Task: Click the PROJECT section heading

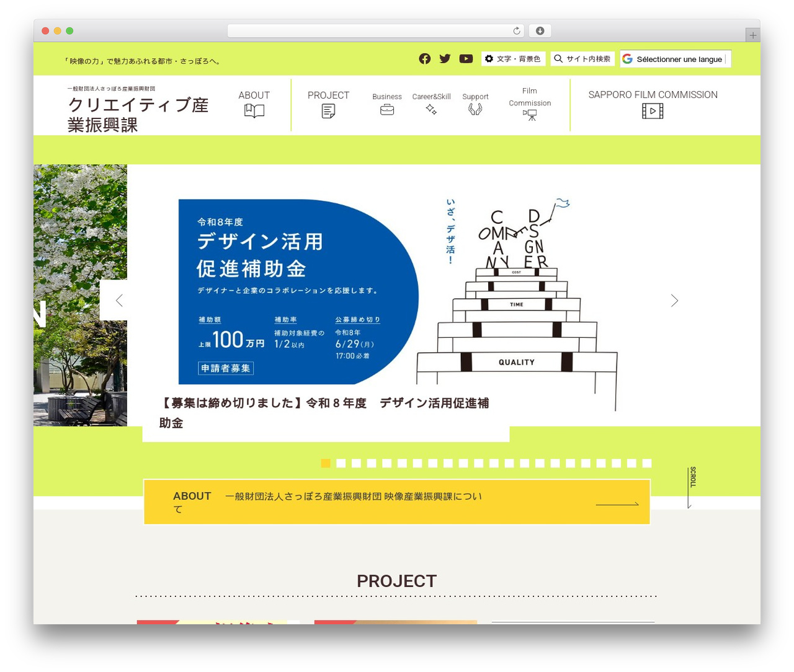Action: pyautogui.click(x=397, y=581)
